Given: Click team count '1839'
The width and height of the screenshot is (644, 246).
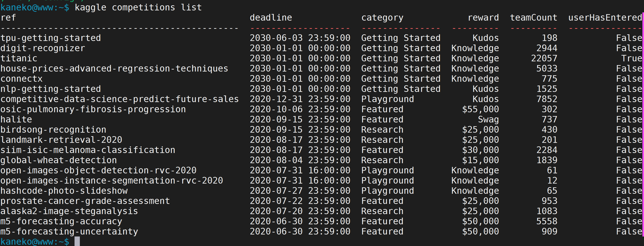Looking at the screenshot, I should 547,160.
